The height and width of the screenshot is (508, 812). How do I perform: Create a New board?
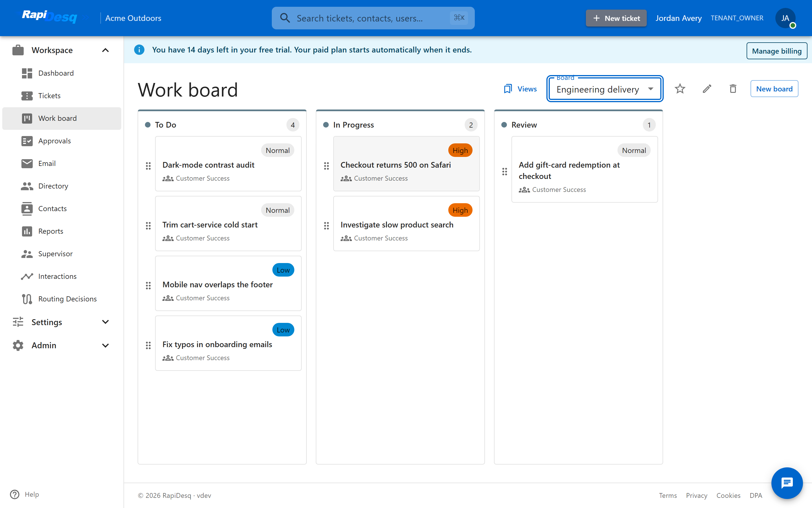coord(774,89)
